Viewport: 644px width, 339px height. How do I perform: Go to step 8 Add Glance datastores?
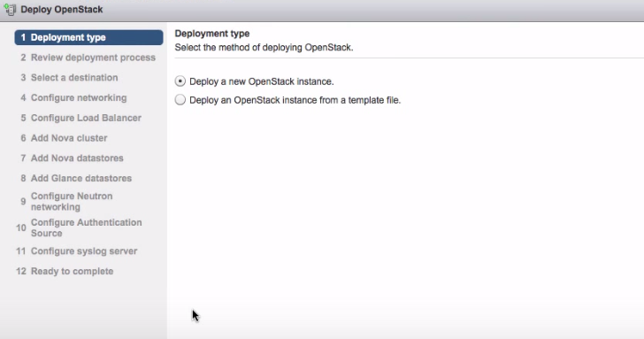[x=76, y=178]
